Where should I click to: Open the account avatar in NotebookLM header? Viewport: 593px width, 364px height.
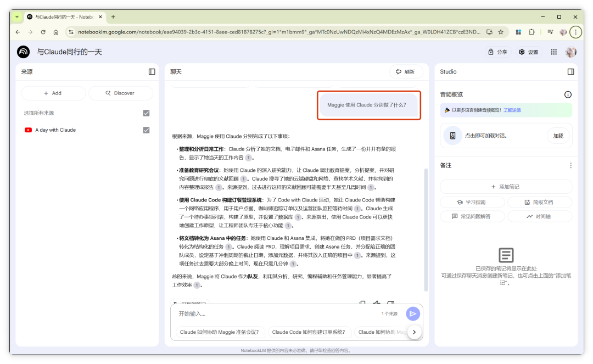coord(570,52)
